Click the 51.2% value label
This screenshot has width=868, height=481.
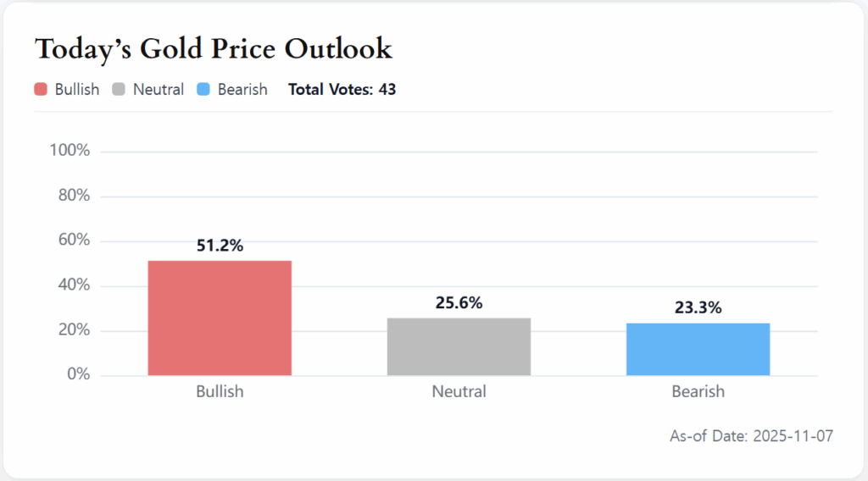click(220, 246)
